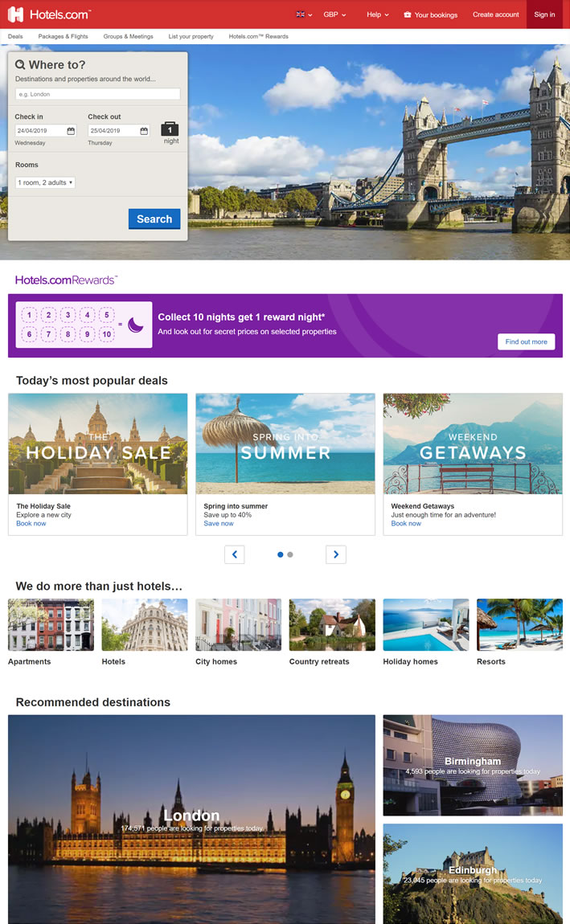Click Find out more on rewards banner
The height and width of the screenshot is (924, 570).
coord(527,341)
